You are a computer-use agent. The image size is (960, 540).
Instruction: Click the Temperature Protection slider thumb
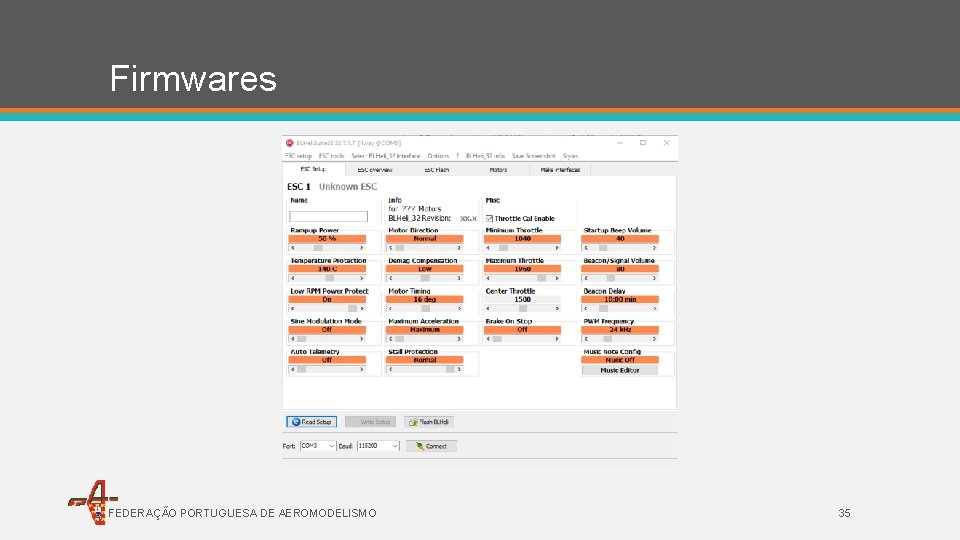330,278
